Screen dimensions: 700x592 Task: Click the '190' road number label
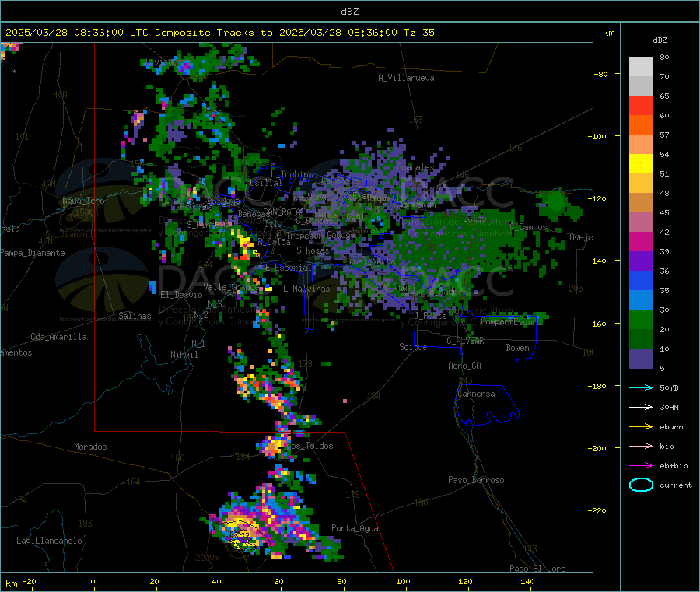(x=421, y=503)
